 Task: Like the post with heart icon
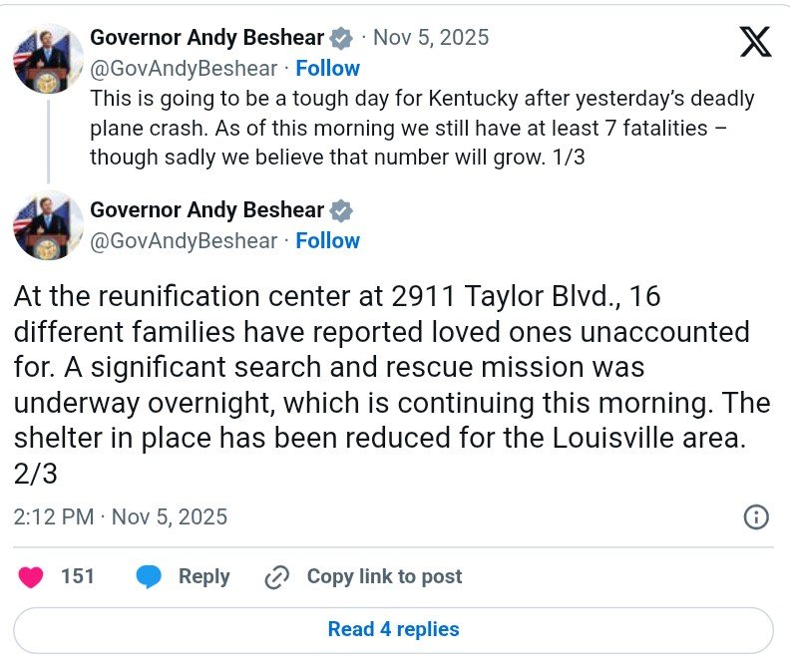31,576
